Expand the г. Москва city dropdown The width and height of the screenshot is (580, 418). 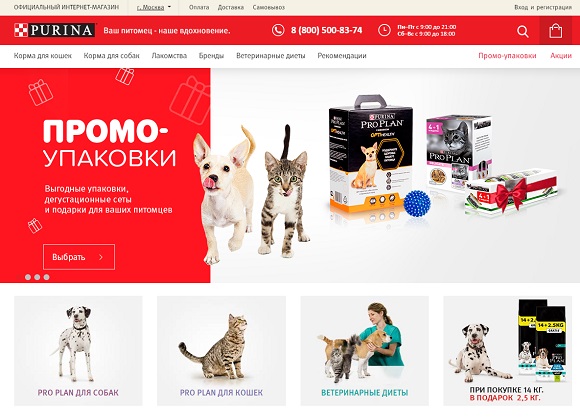154,7
